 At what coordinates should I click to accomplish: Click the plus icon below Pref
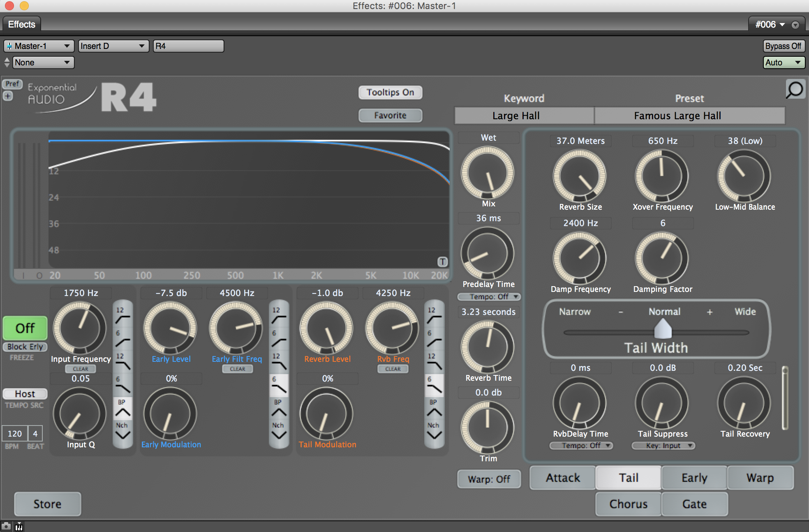[8, 96]
